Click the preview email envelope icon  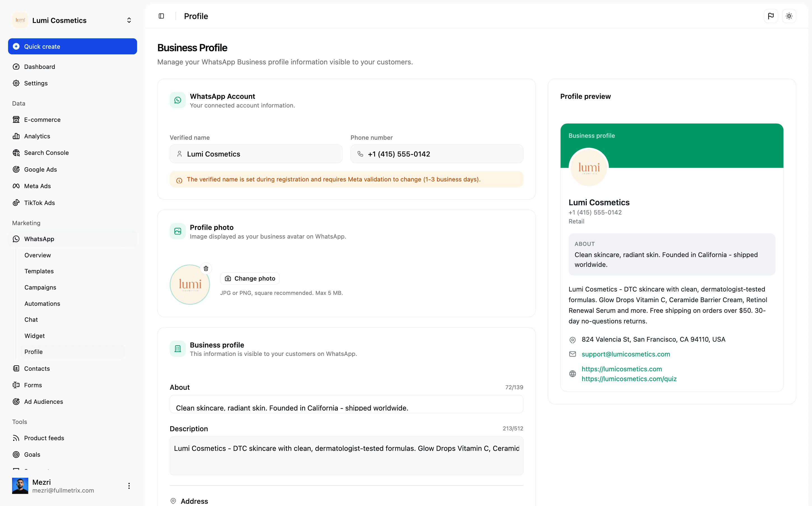(573, 354)
